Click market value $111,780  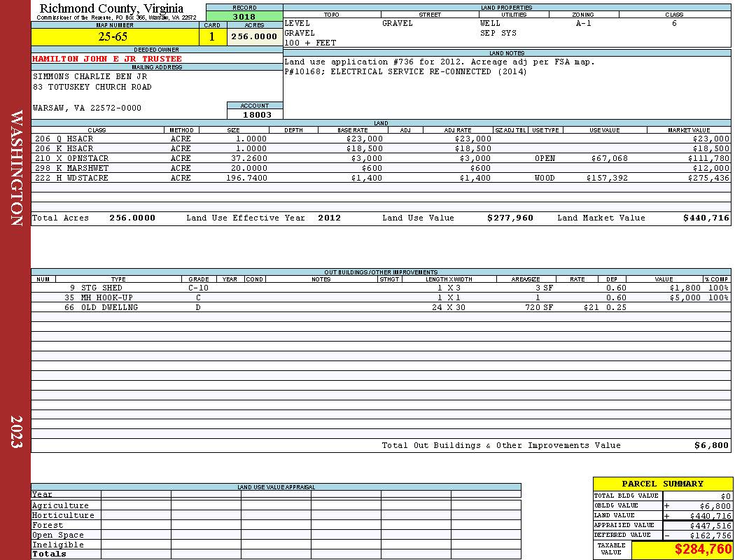click(708, 158)
